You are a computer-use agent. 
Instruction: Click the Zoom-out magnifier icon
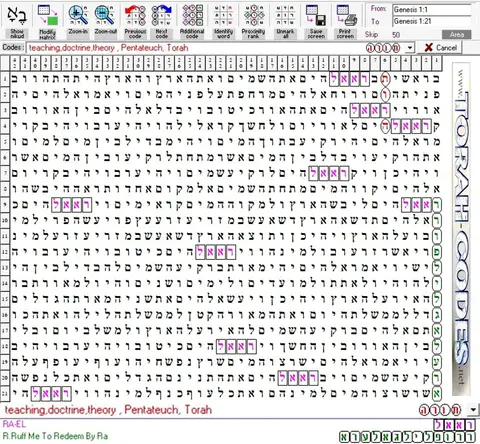click(x=105, y=15)
